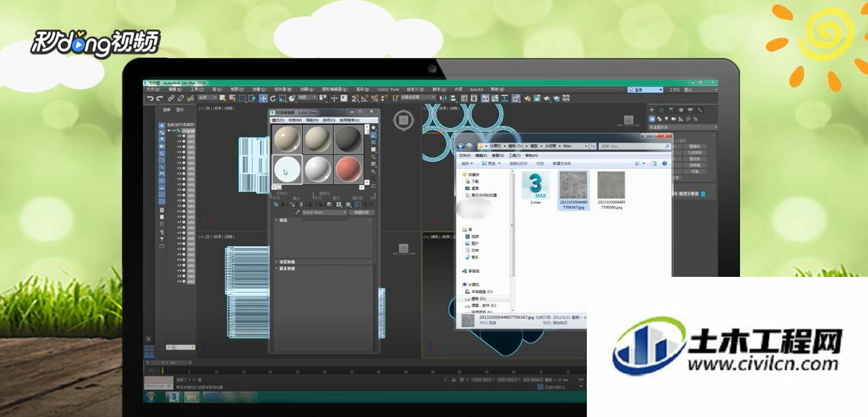The image size is (868, 417).
Task: Click Go to Parent in Material Editor
Action: coord(366,204)
